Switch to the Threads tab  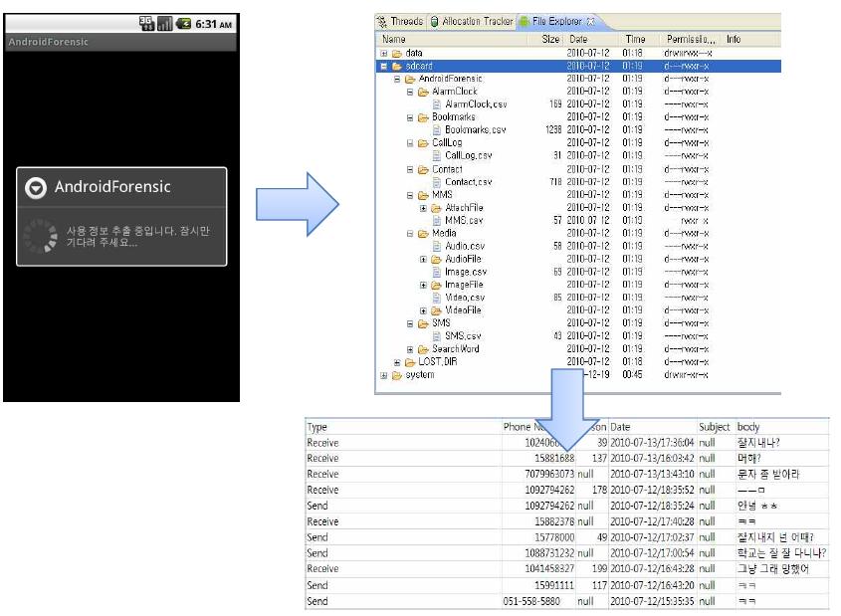[399, 21]
